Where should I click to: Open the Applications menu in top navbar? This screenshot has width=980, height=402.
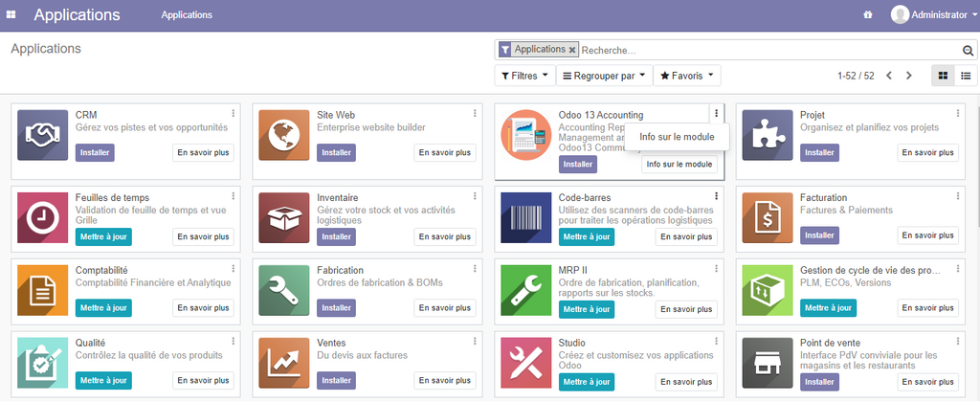[x=187, y=15]
